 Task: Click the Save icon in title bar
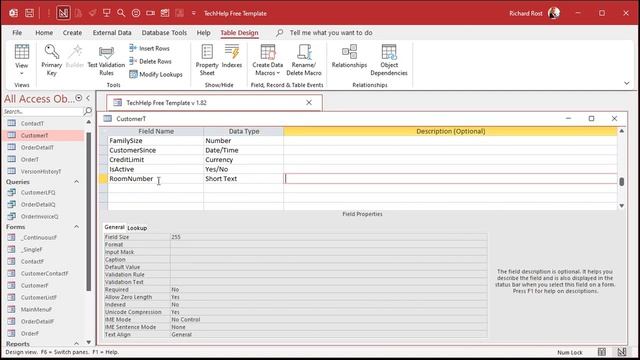(x=29, y=13)
